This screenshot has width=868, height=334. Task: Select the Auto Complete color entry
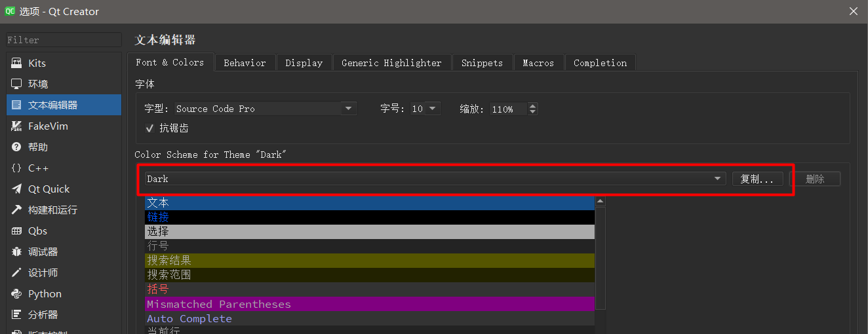[370, 318]
